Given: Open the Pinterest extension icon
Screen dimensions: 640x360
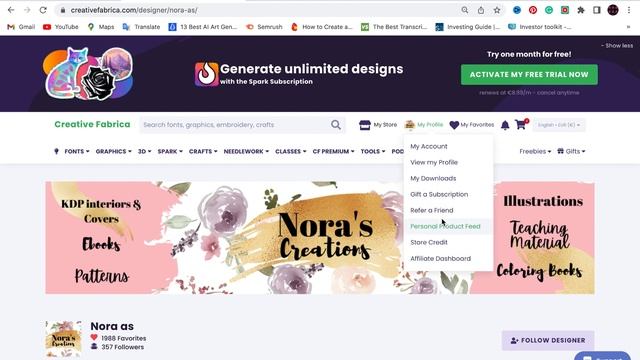Looking at the screenshot, I should pyautogui.click(x=533, y=10).
